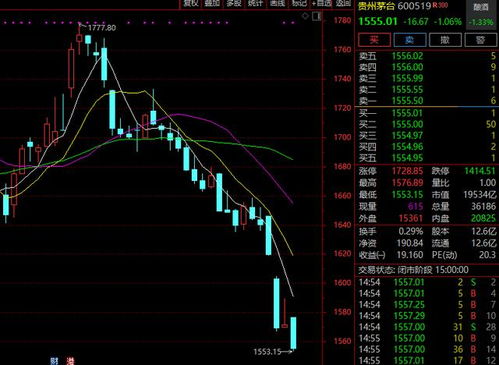This screenshot has height=365, width=499.
Task: Click the 1777.80 high price marker
Action: (x=102, y=28)
